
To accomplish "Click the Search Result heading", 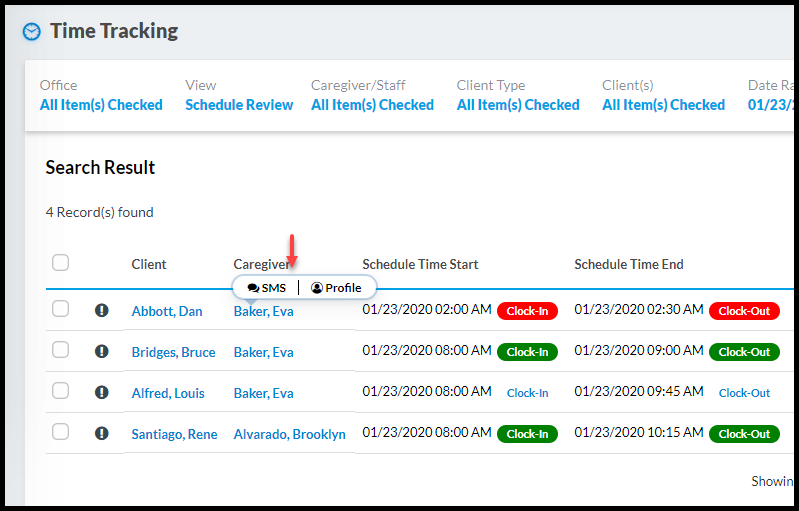I will pyautogui.click(x=100, y=168).
